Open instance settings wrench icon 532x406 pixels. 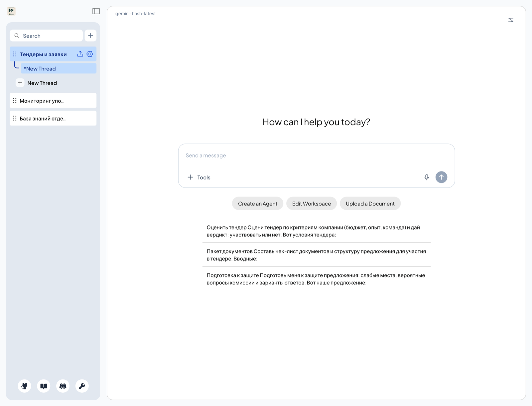tap(82, 386)
